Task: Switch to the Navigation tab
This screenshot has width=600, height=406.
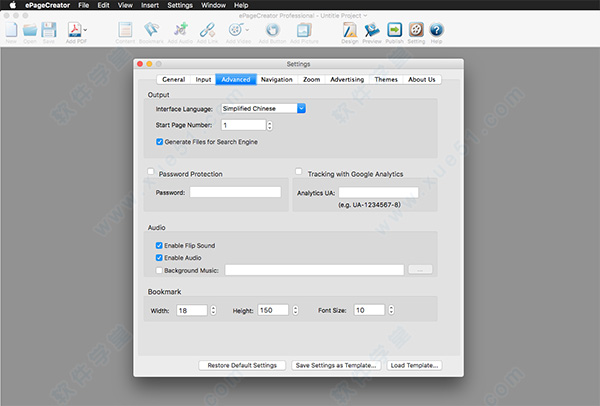Action: click(x=277, y=79)
